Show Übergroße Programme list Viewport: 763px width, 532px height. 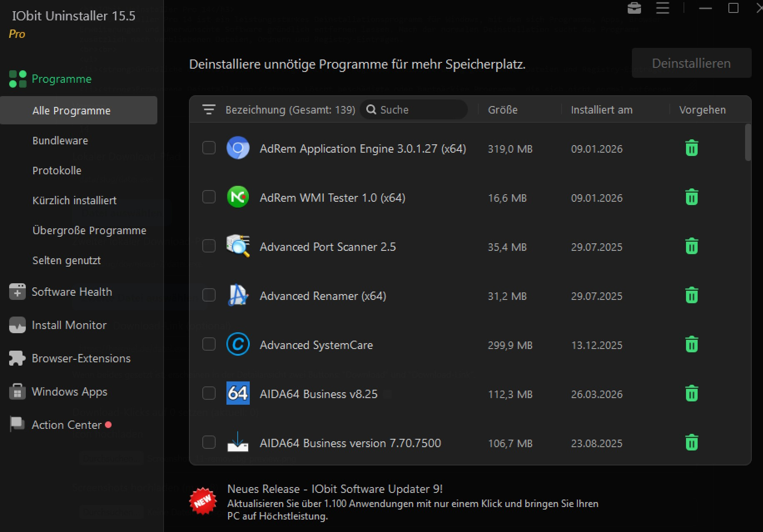pyautogui.click(x=89, y=230)
